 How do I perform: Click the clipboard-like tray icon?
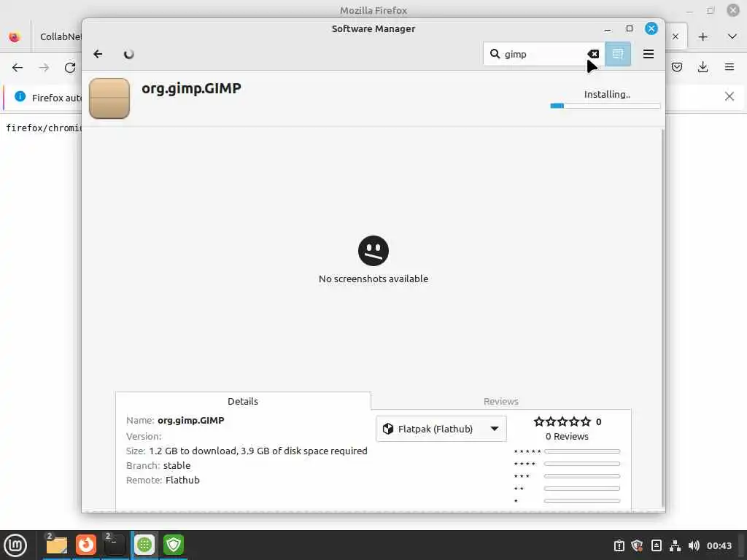pyautogui.click(x=619, y=545)
